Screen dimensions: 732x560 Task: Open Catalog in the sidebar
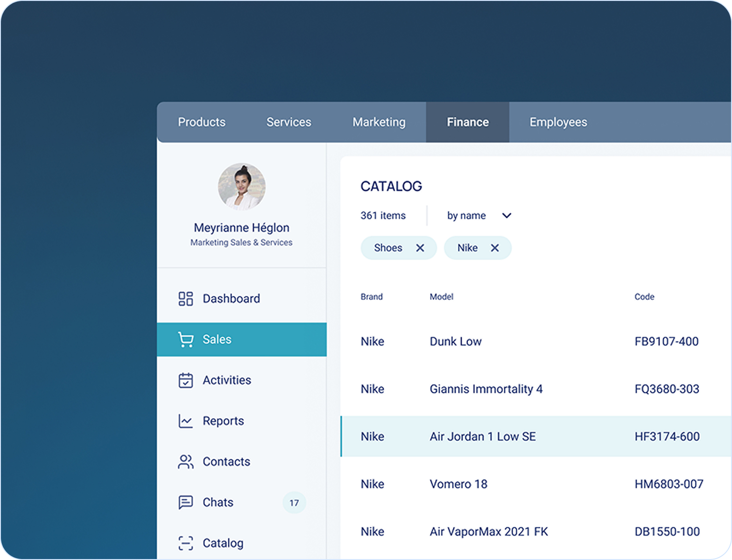[x=242, y=543]
